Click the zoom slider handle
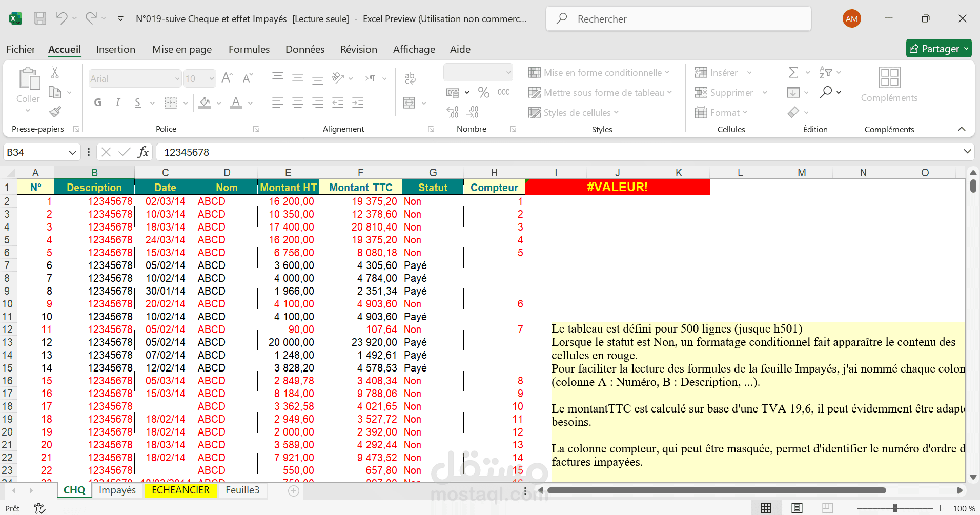The width and height of the screenshot is (980, 515). point(895,508)
